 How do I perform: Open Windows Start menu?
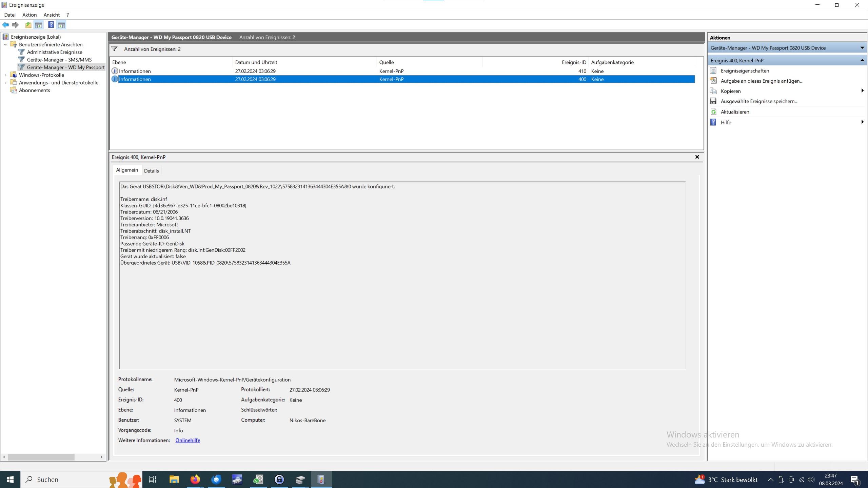click(x=10, y=480)
